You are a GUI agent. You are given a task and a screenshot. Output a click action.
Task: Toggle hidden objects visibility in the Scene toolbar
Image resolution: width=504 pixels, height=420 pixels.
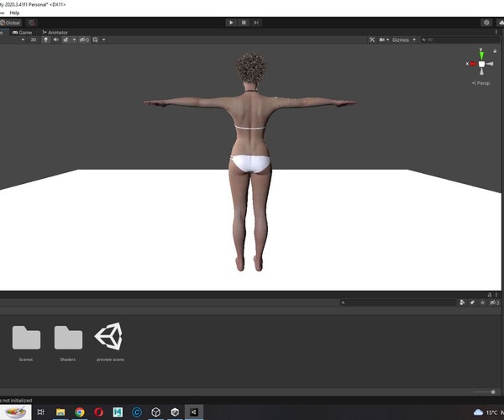84,39
